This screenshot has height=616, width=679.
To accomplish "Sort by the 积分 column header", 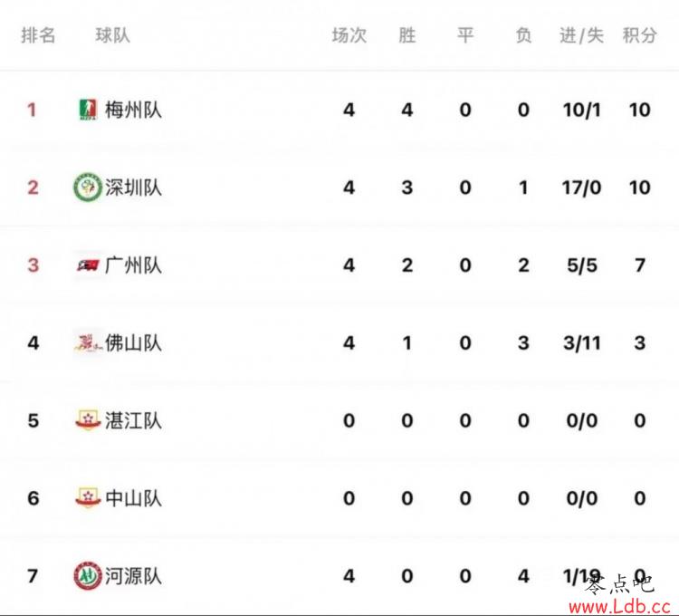I will (x=639, y=35).
